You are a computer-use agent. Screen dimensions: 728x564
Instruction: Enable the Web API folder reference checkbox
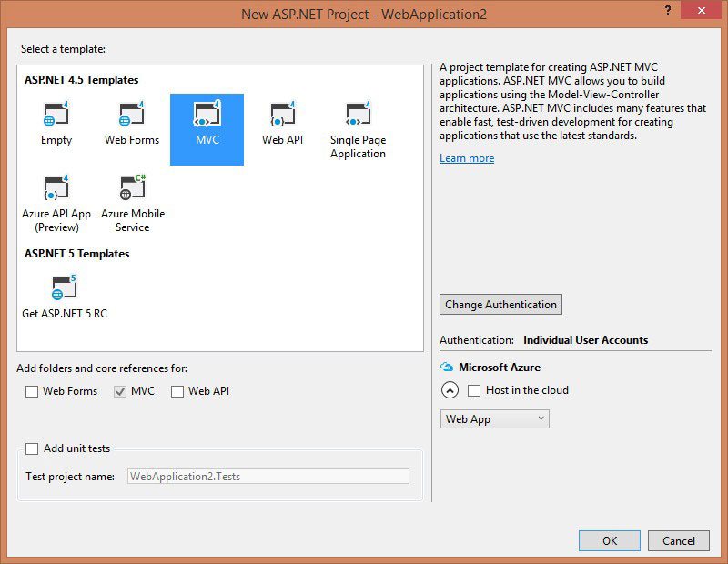[x=177, y=391]
